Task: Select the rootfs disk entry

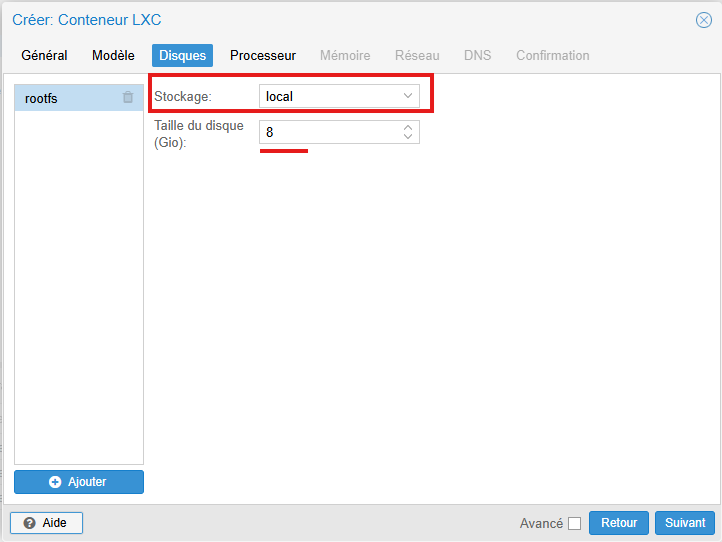Action: click(79, 98)
